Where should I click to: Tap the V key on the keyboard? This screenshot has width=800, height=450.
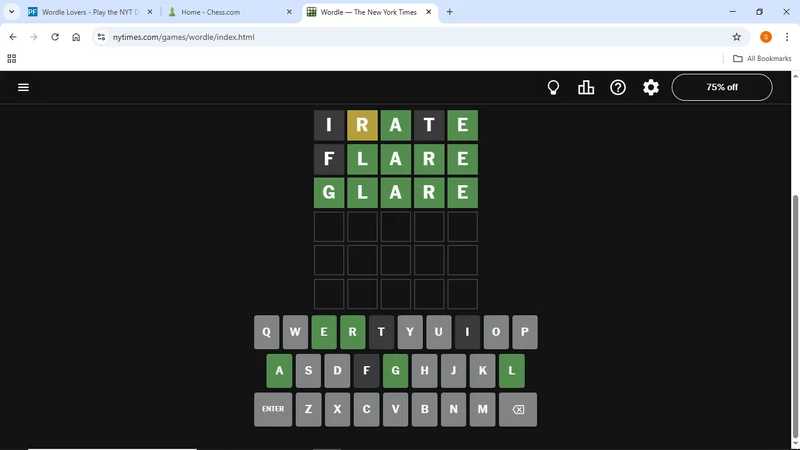point(395,409)
